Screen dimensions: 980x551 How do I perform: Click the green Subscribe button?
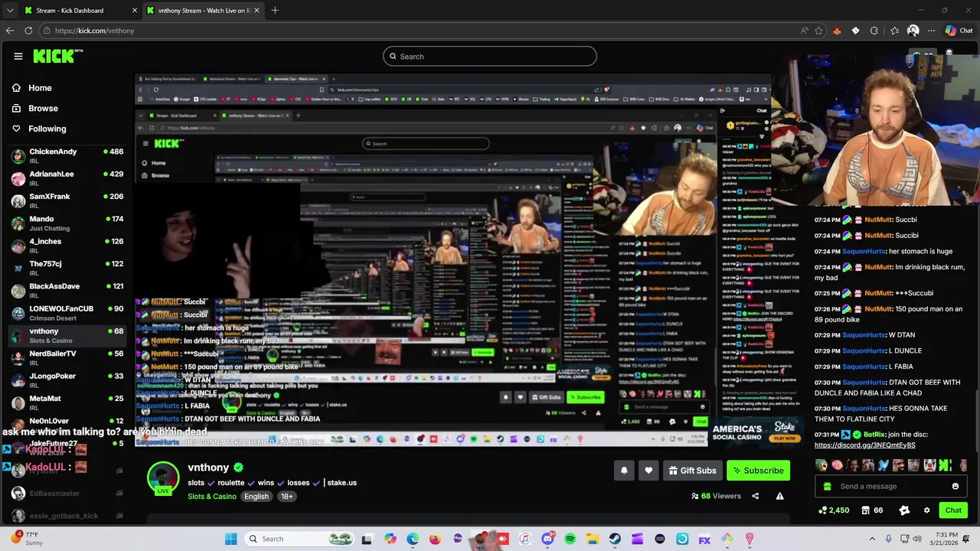[x=758, y=471]
